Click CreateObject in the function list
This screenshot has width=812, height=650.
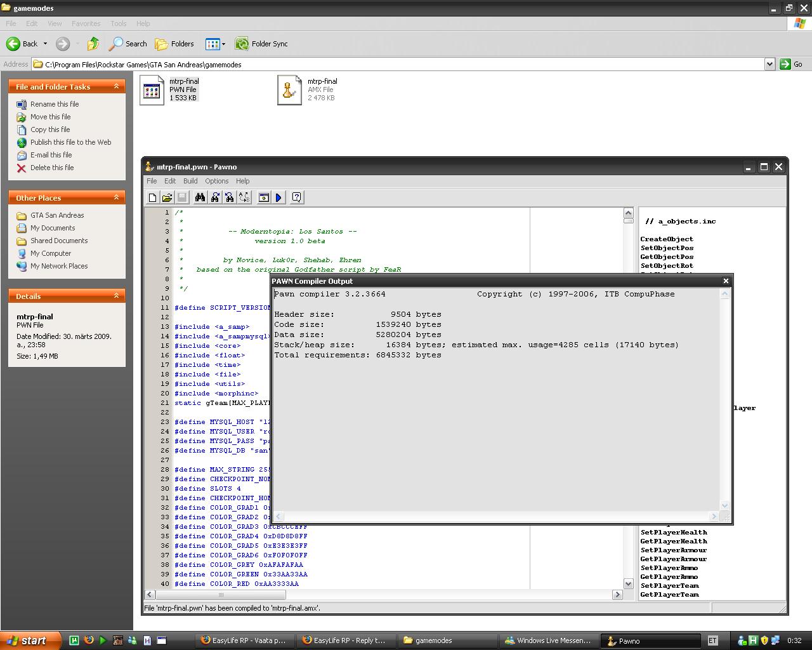point(666,239)
